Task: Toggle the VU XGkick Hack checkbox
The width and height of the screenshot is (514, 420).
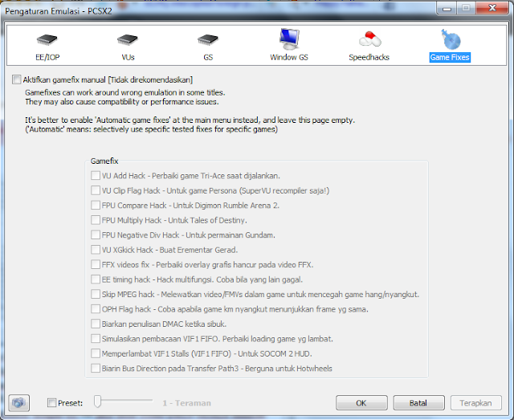Action: [x=96, y=250]
